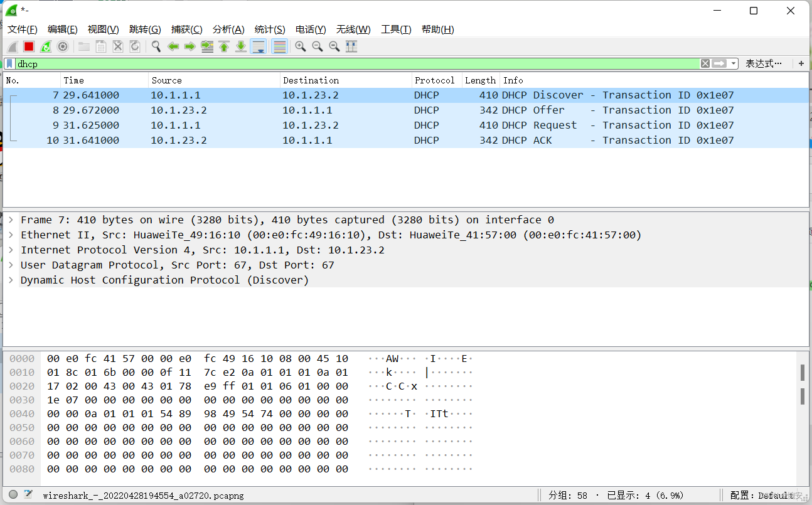
Task: Sort by the No. column header
Action: tap(31, 80)
